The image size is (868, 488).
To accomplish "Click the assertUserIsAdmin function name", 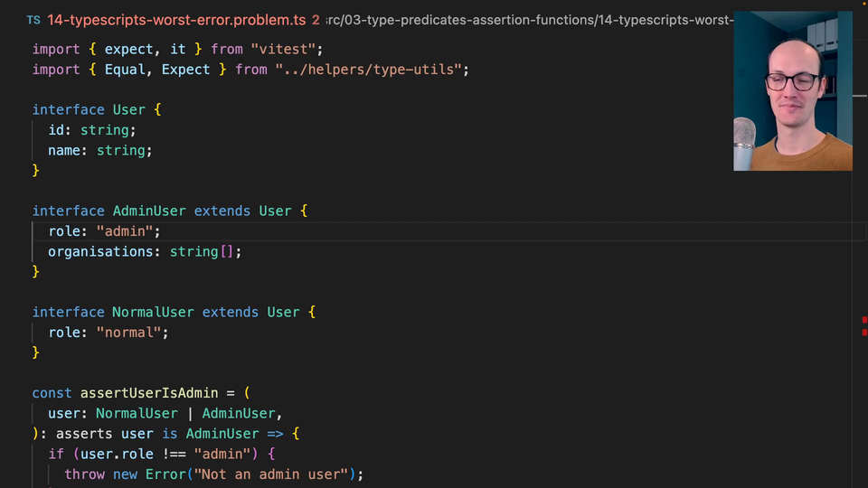I will pos(148,393).
